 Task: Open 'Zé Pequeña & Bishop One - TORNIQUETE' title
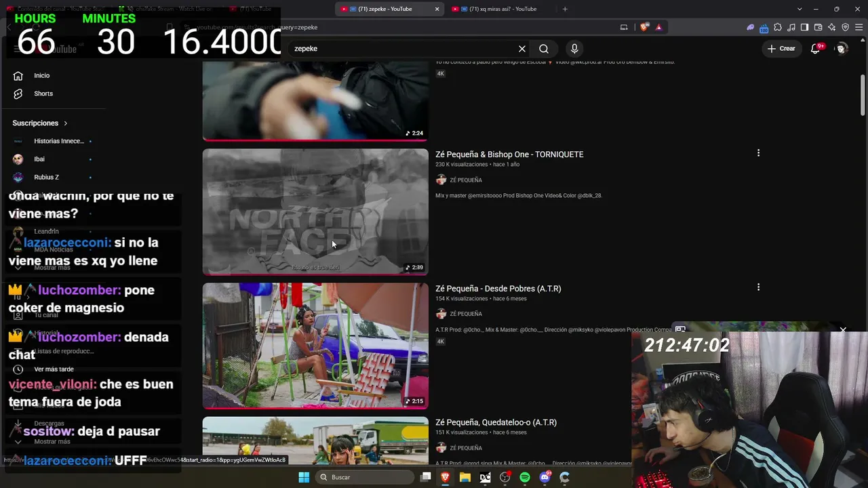[x=509, y=155]
